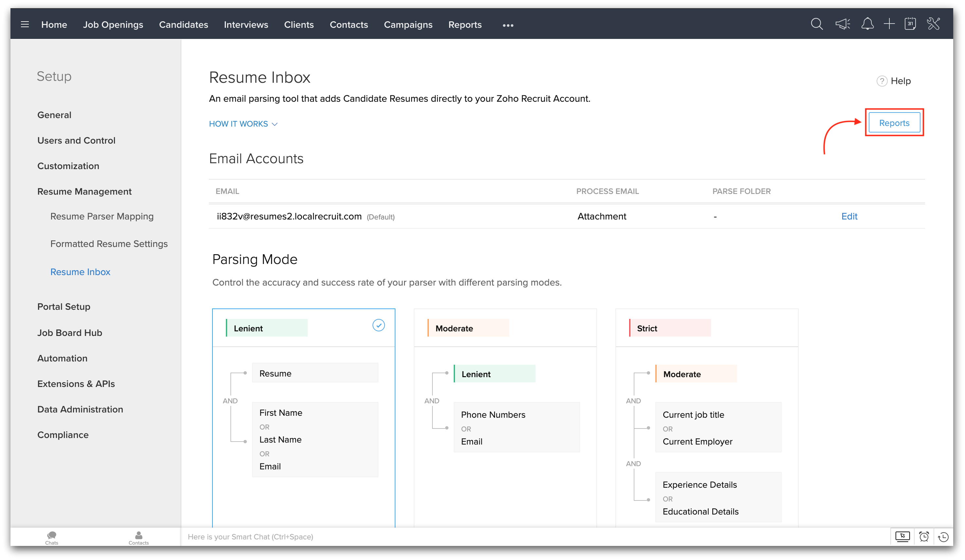Select the Lenient parsing mode checkmark

pos(378,325)
